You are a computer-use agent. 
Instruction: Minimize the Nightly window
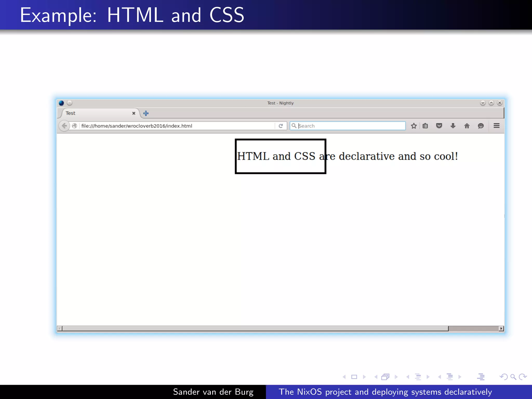coord(483,103)
